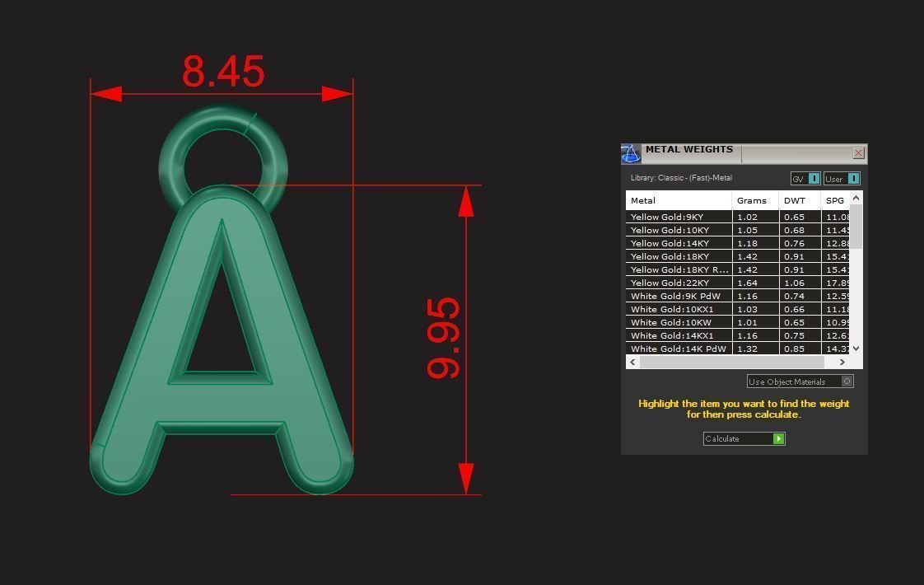Select the White Gold:9K PdW row
The width and height of the screenshot is (924, 585).
point(737,296)
